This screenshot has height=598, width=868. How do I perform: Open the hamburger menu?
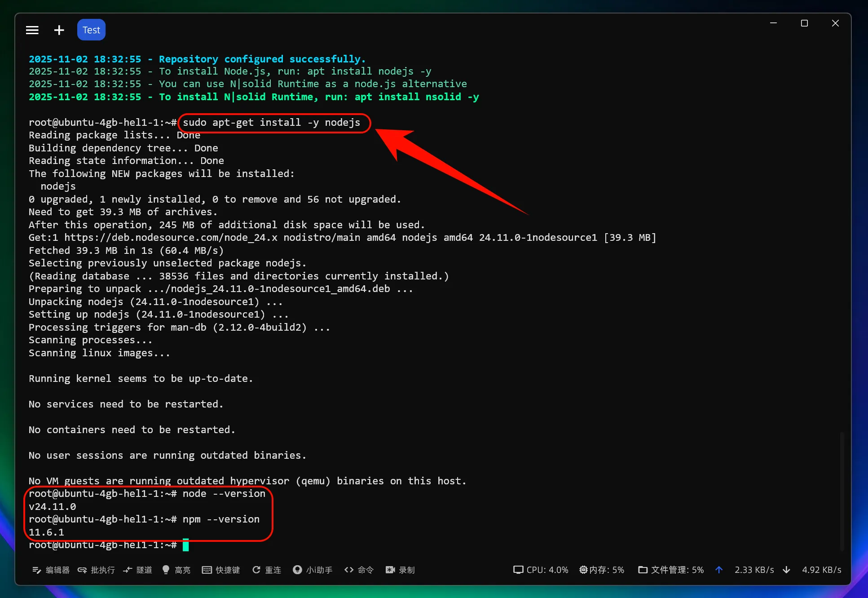[x=32, y=30]
